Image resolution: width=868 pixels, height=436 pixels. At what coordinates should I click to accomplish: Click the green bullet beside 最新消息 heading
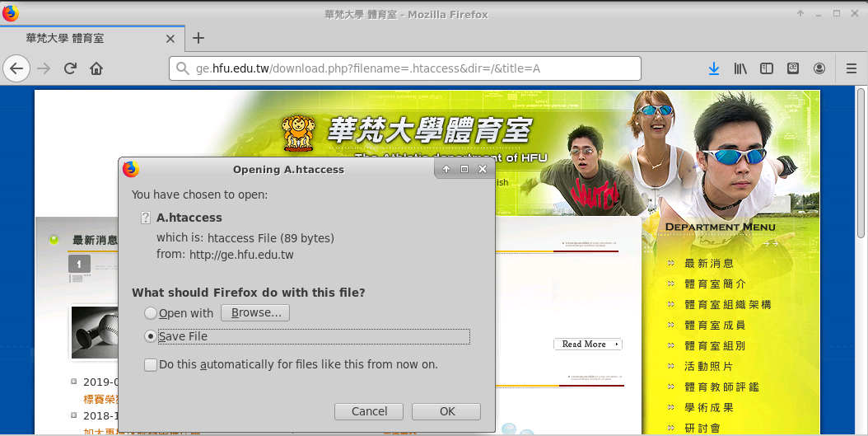[x=54, y=239]
